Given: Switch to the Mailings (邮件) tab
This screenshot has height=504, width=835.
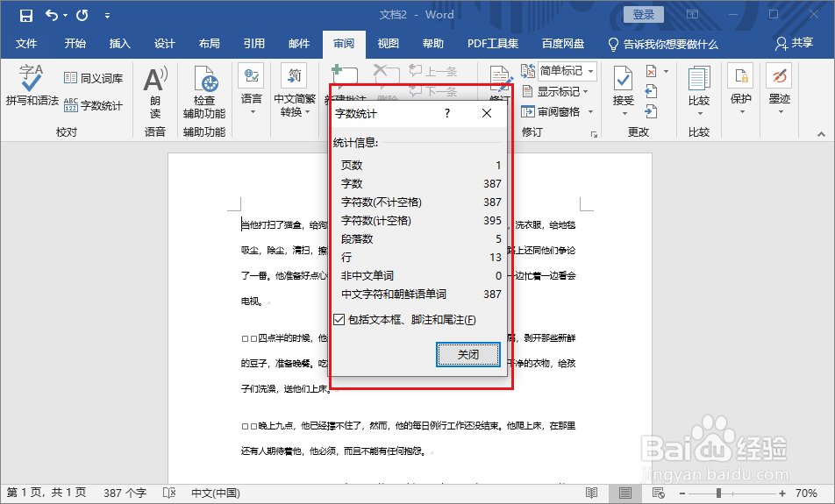Looking at the screenshot, I should [x=299, y=44].
